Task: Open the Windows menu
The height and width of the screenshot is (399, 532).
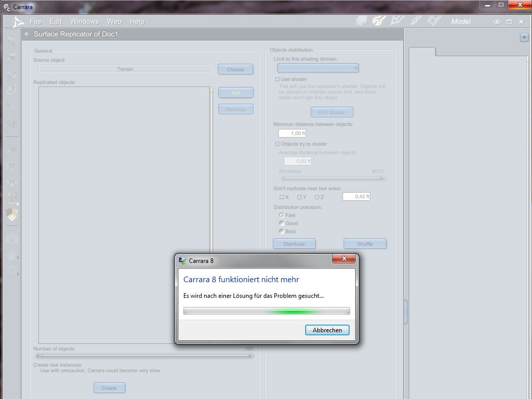Action: (x=84, y=21)
